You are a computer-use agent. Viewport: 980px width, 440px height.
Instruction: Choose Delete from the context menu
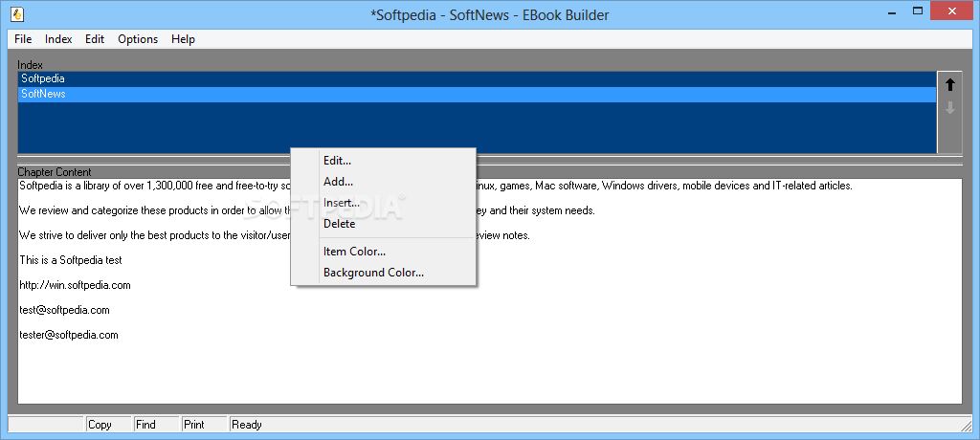click(x=384, y=224)
